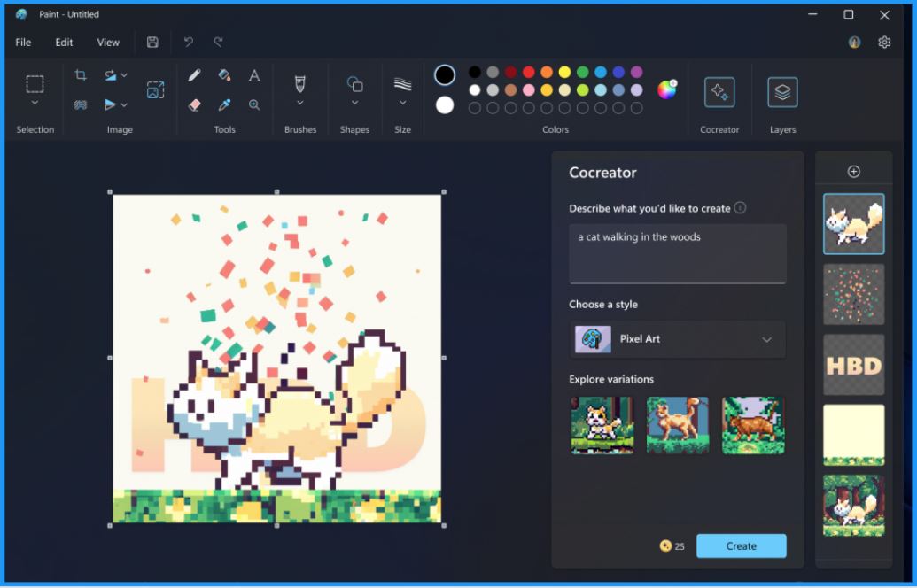Viewport: 917px width, 588px height.
Task: Select the Eraser tool
Action: [x=195, y=105]
